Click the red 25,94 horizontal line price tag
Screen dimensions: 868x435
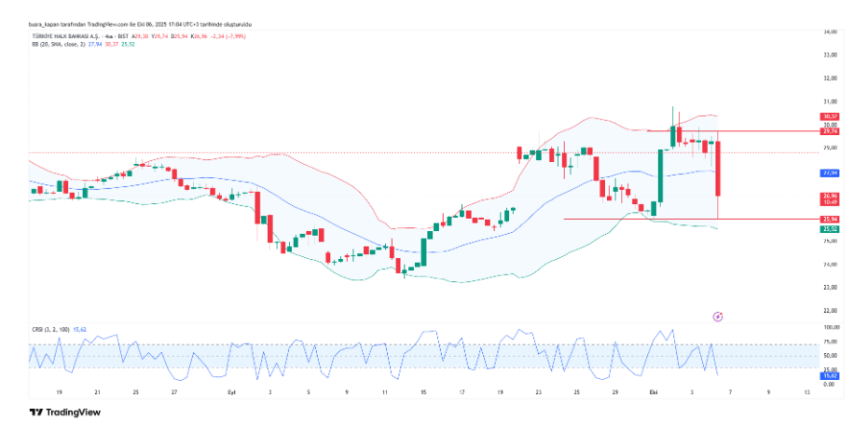828,219
